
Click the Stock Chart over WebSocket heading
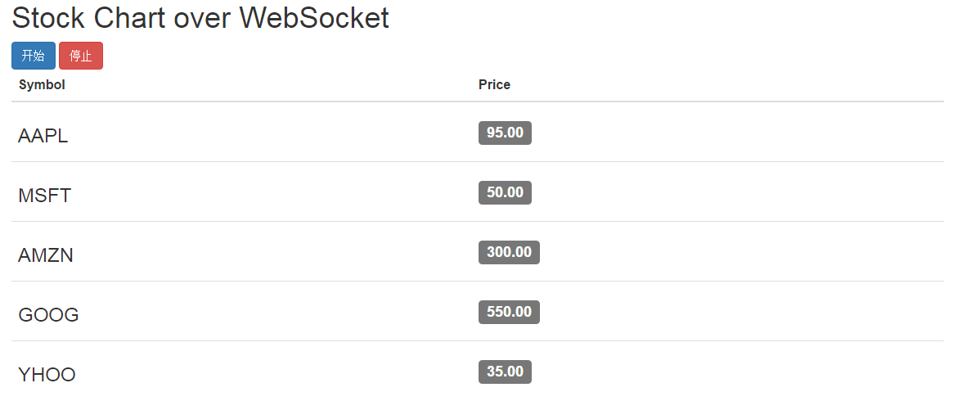point(200,18)
